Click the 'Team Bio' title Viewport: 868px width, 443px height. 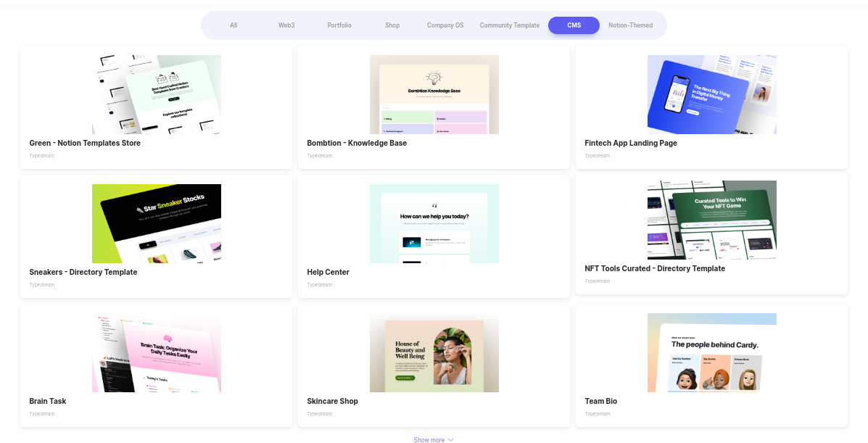pyautogui.click(x=601, y=401)
